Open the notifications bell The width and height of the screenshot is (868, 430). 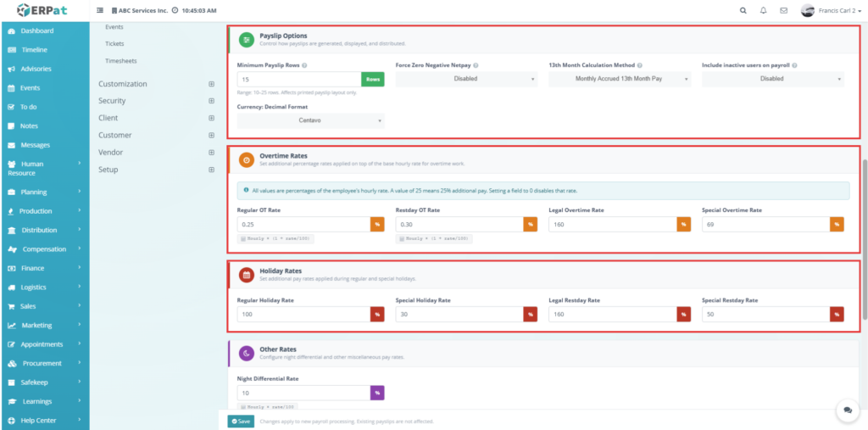point(764,10)
